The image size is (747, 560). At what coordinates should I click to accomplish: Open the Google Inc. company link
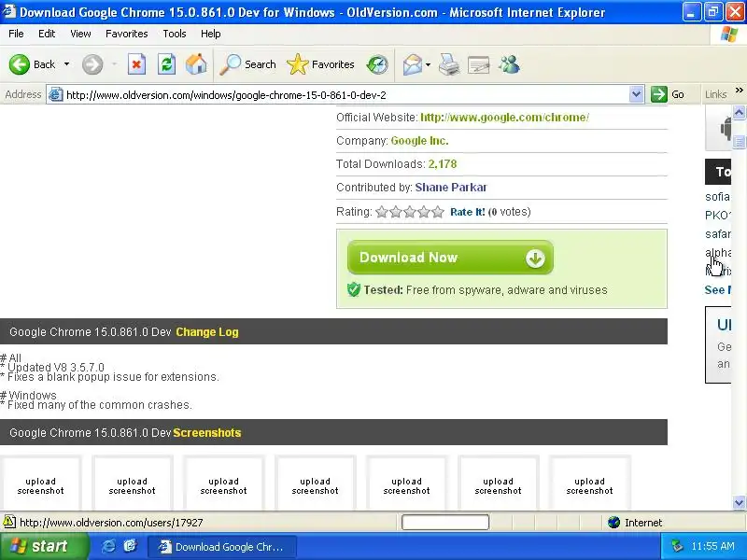pyautogui.click(x=419, y=141)
